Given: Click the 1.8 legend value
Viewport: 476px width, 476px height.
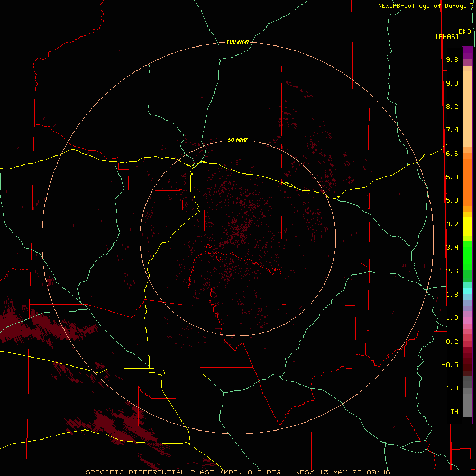Looking at the screenshot, I should click(452, 295).
